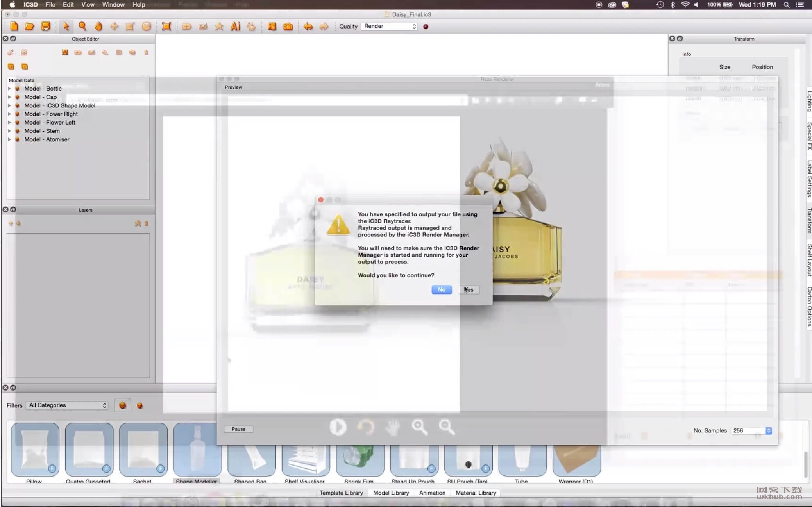Click Yes in the raytracer dialog
The image size is (812, 507).
point(469,289)
